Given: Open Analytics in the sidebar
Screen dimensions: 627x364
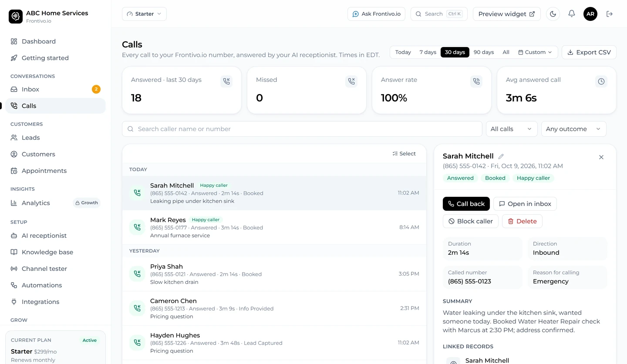Looking at the screenshot, I should click(x=56, y=203).
